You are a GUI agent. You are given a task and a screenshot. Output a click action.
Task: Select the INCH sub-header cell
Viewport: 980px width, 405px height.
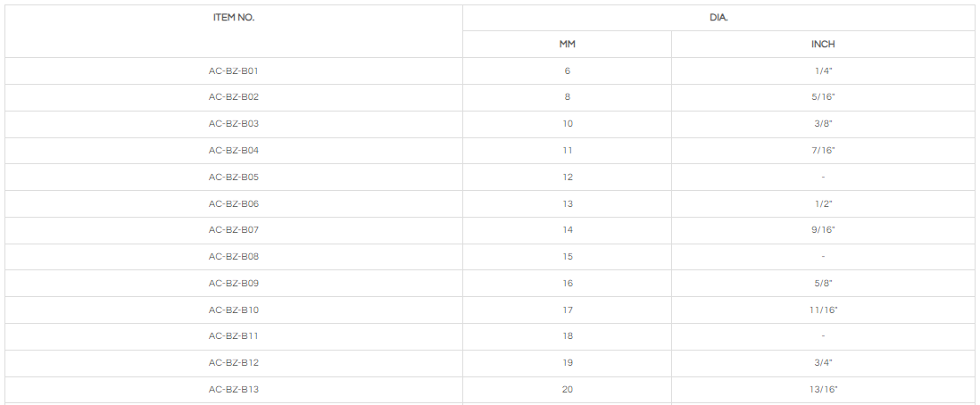click(823, 44)
